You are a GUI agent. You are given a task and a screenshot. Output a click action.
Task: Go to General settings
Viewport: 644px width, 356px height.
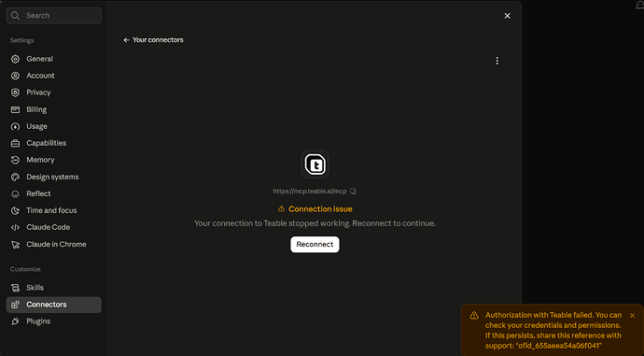pos(54,59)
